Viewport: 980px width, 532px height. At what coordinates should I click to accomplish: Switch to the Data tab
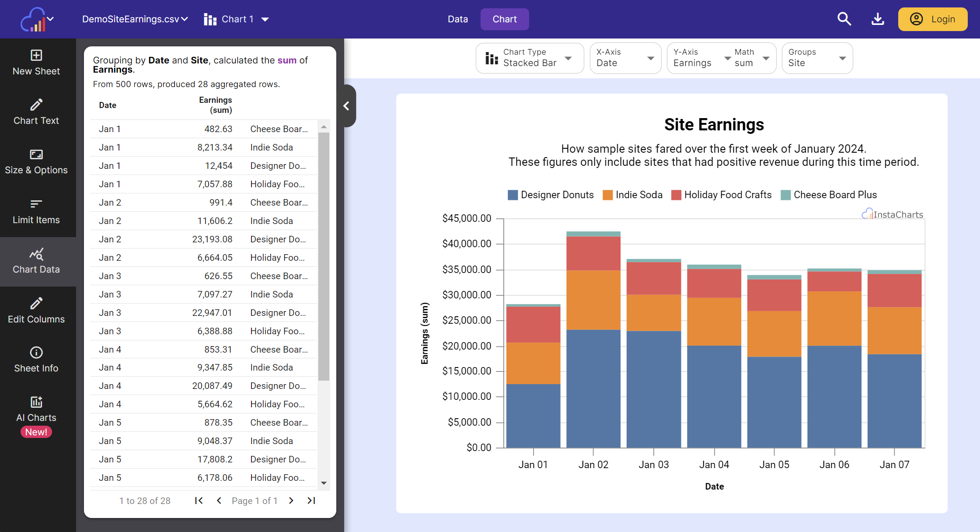point(458,19)
